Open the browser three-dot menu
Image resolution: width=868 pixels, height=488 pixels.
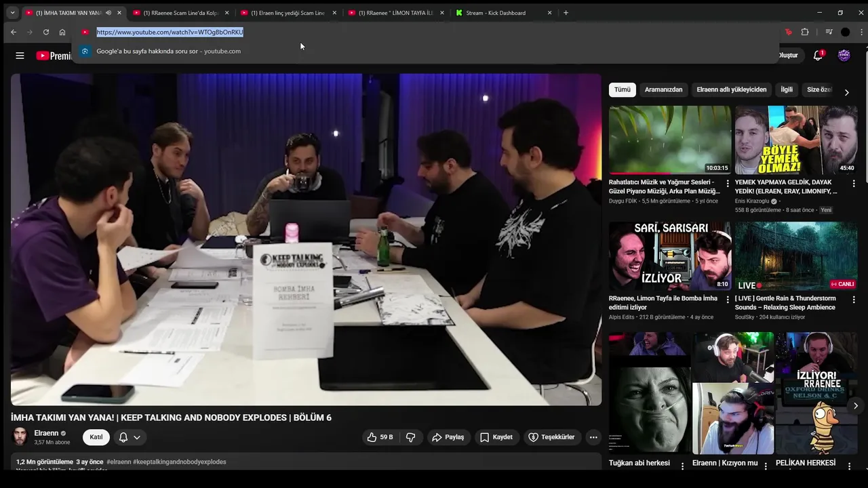pos(862,32)
